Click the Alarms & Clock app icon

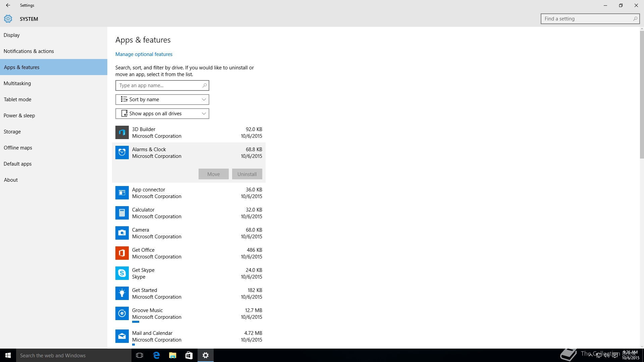(x=122, y=153)
